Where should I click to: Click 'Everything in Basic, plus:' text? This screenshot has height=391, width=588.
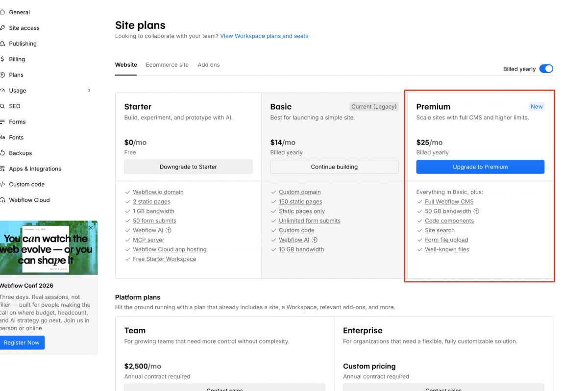(450, 192)
